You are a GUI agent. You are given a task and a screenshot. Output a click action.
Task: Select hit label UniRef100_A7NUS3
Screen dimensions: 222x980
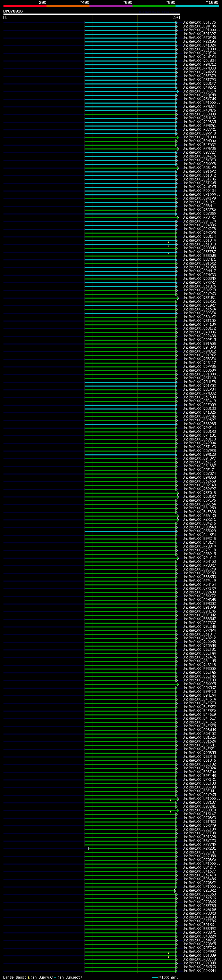pos(199,68)
